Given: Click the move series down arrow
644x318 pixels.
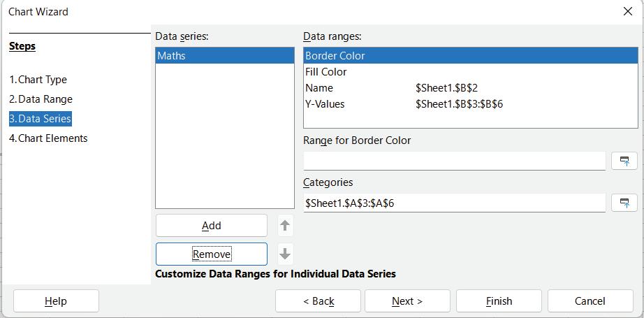Looking at the screenshot, I should click(x=285, y=254).
